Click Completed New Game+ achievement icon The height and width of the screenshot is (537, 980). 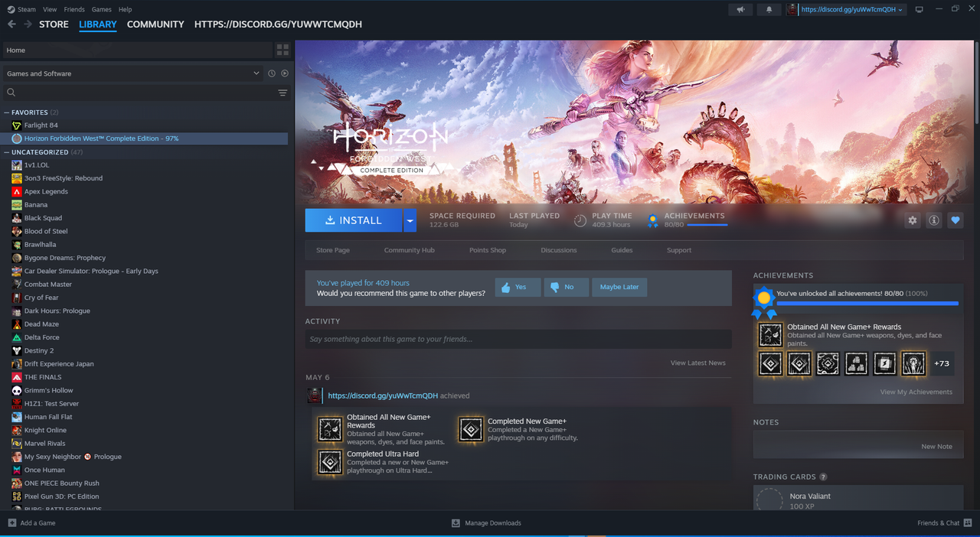click(x=471, y=429)
